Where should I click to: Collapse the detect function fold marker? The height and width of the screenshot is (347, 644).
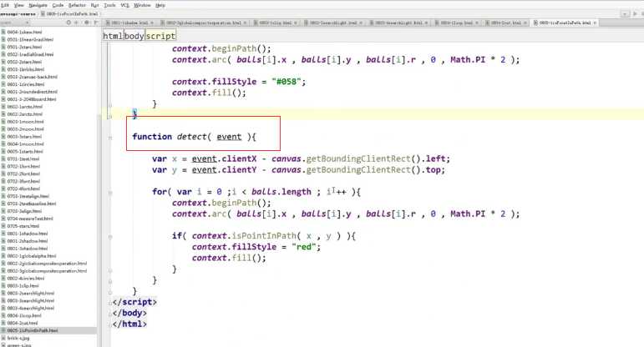pos(109,137)
